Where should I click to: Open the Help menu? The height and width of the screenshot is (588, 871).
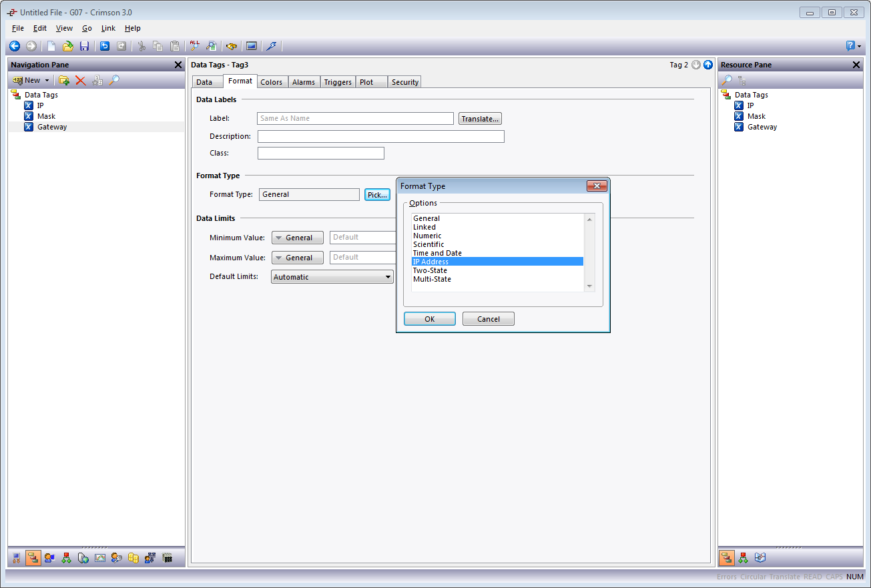click(x=133, y=28)
